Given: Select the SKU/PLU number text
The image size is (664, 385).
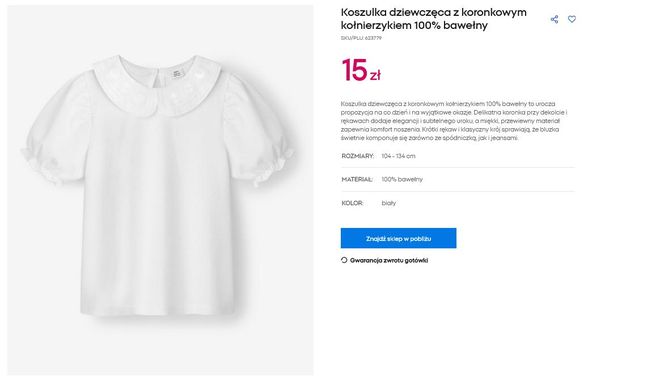Looking at the screenshot, I should tap(361, 38).
